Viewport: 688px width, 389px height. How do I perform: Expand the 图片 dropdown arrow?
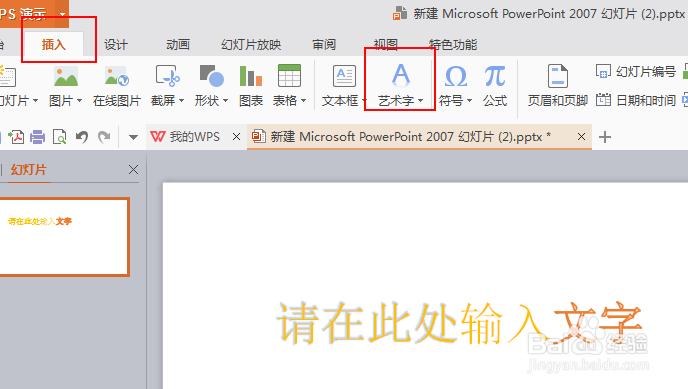79,101
